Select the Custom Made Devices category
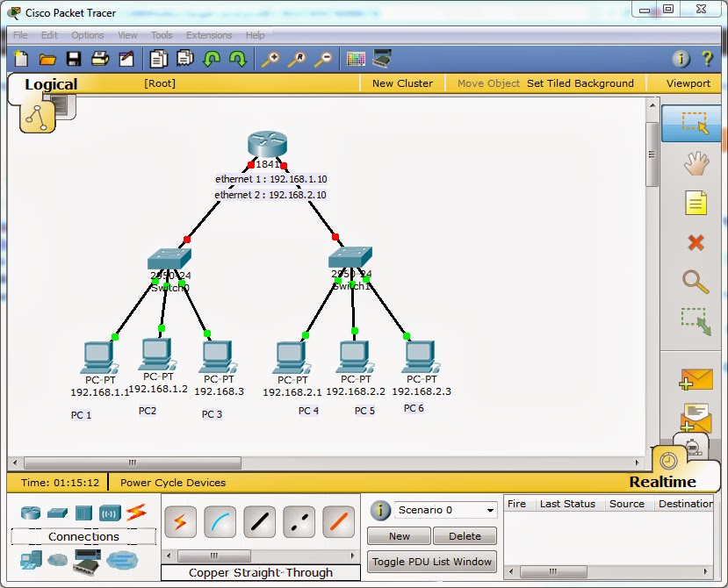Viewport: 728px width, 588px height. [87, 562]
